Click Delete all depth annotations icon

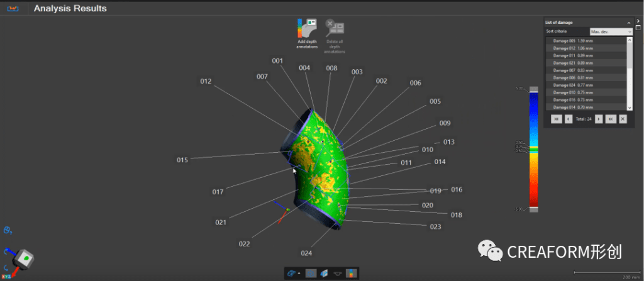[335, 28]
